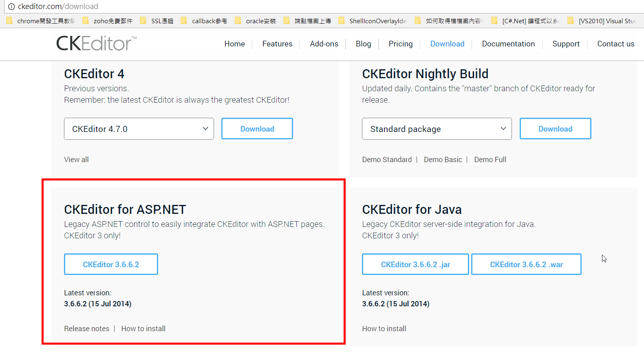Open the 如何取得檔案內容 bookmark folder
Viewport: 644px width, 354px height.
(449, 21)
